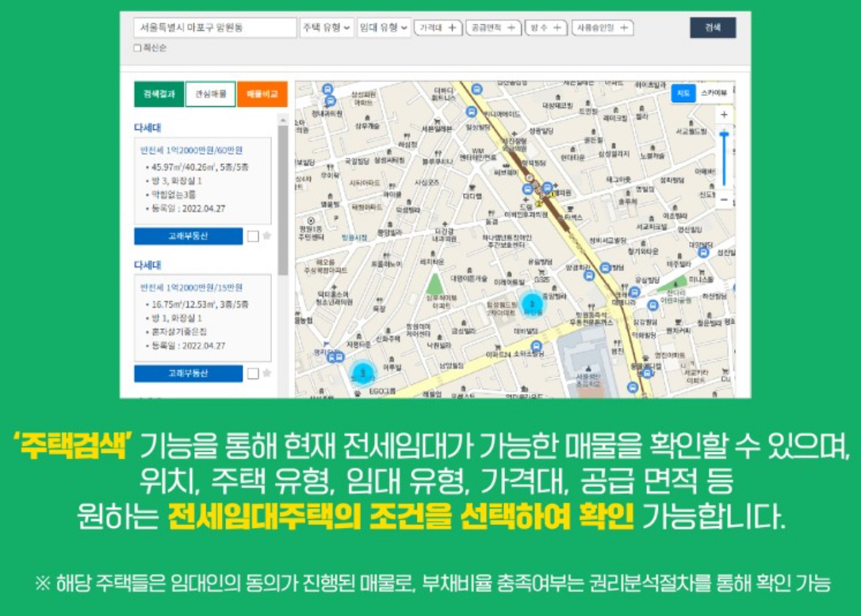Click 고래부동산 button under 15만원 listing

189,373
